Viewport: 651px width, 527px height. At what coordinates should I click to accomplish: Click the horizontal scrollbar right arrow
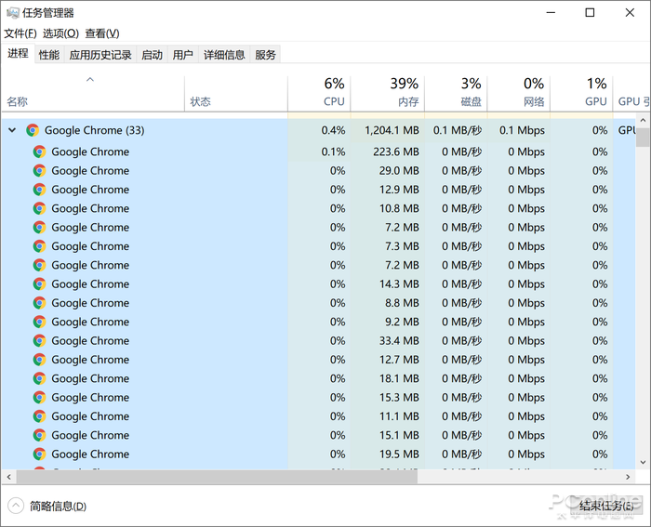click(628, 477)
